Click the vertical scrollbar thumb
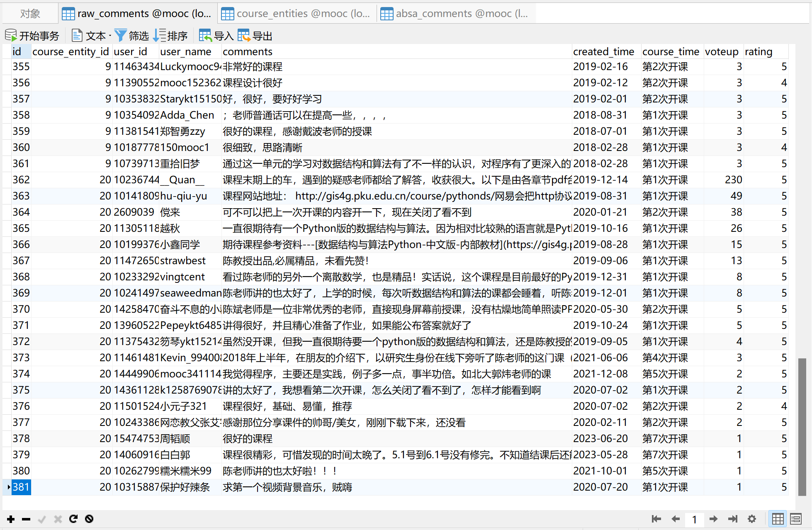812x530 pixels. click(802, 427)
